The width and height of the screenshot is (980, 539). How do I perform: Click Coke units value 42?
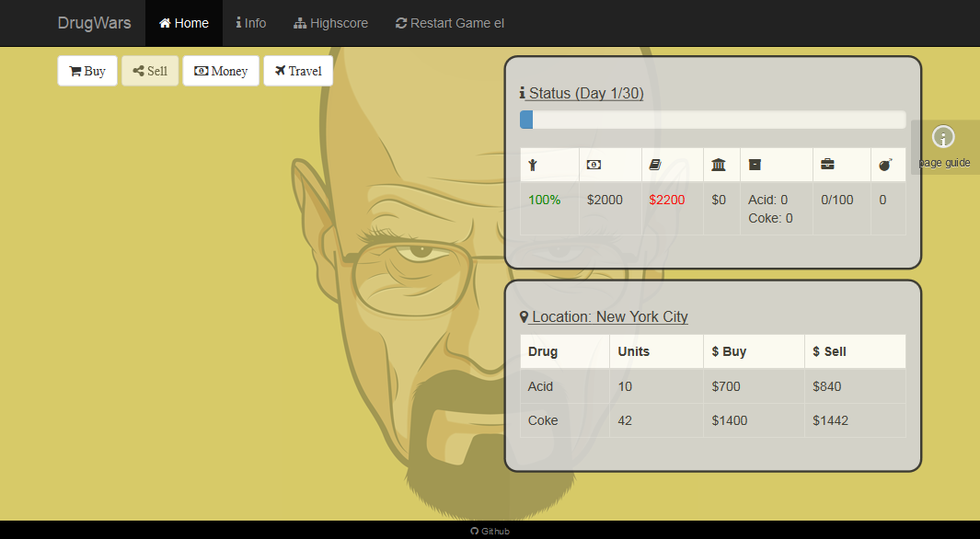tap(625, 420)
